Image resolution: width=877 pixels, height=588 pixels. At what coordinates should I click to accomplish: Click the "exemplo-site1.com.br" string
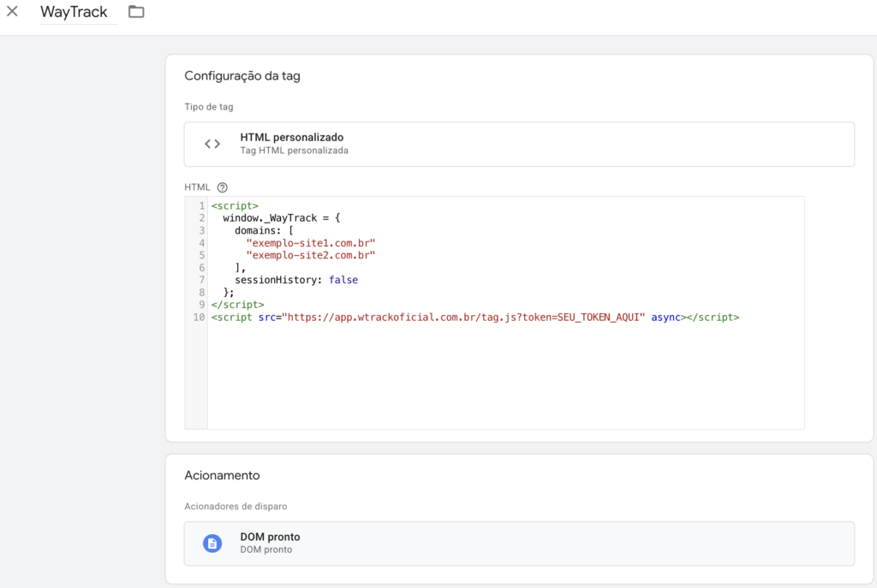pyautogui.click(x=310, y=242)
